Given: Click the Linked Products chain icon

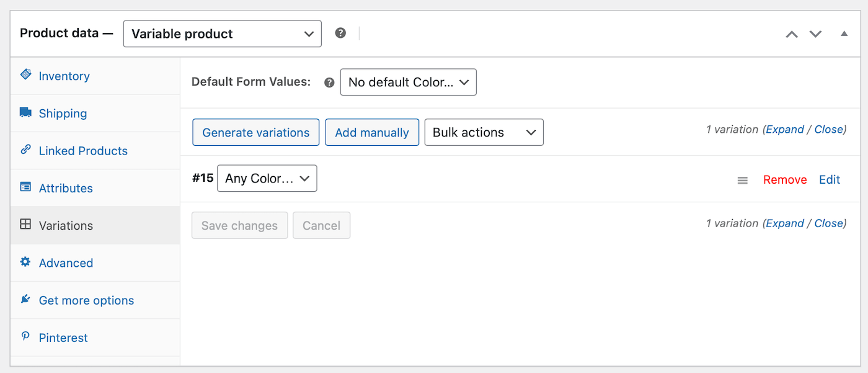Looking at the screenshot, I should click(25, 150).
